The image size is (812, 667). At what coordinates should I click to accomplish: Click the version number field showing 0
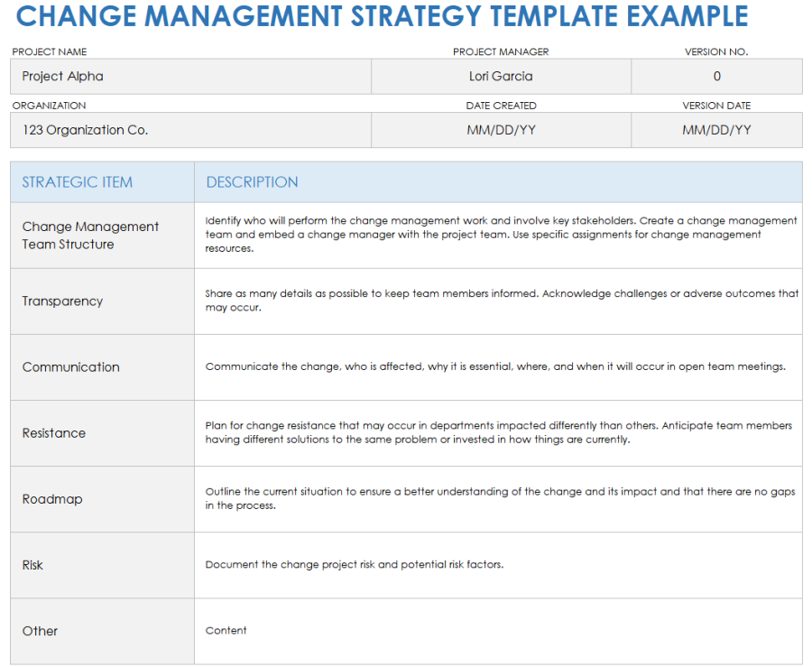point(716,76)
